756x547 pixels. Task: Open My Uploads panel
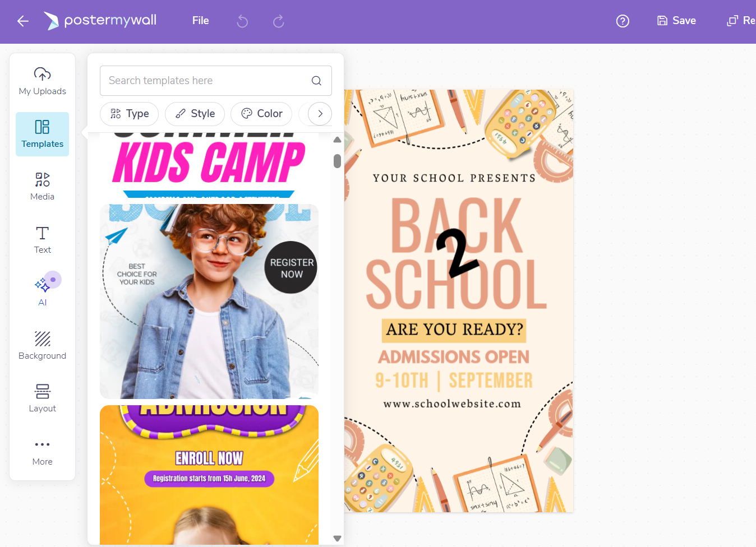pos(43,81)
